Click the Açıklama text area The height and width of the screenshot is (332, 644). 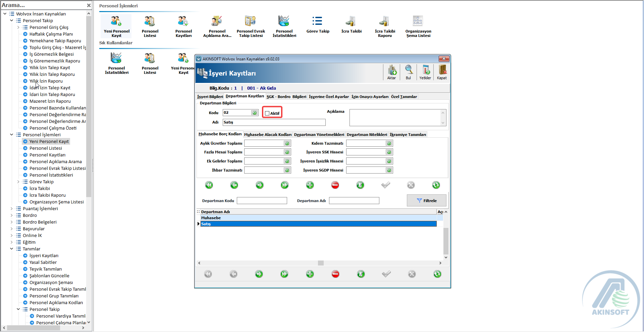tap(398, 117)
